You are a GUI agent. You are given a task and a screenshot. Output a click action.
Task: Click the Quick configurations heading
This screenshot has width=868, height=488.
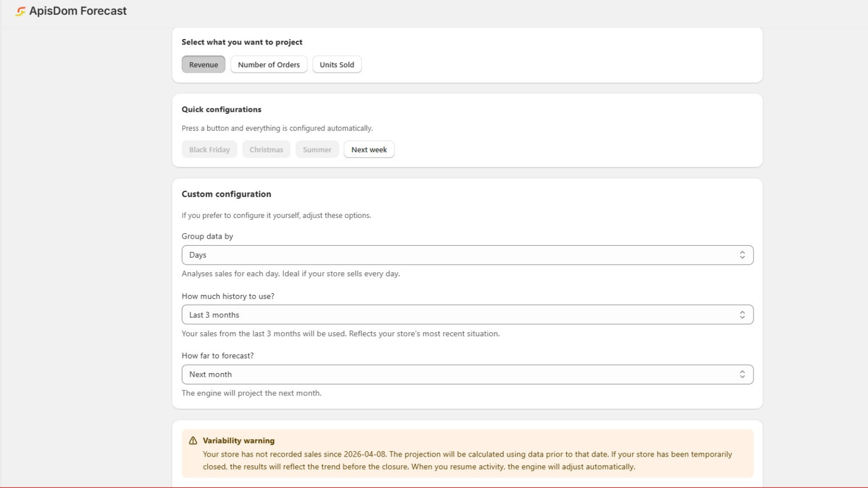click(x=221, y=110)
